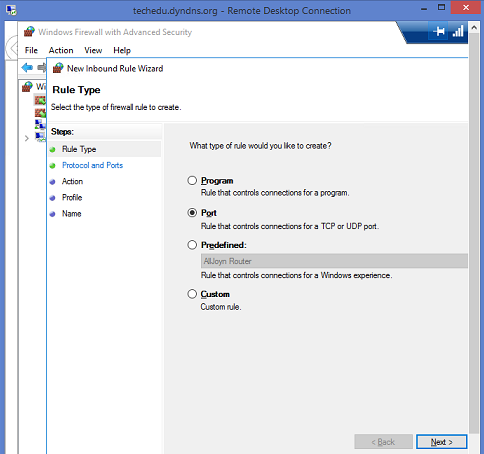The height and width of the screenshot is (454, 484).
Task: Maximize the Remote Desktop Connection window
Action: click(441, 8)
